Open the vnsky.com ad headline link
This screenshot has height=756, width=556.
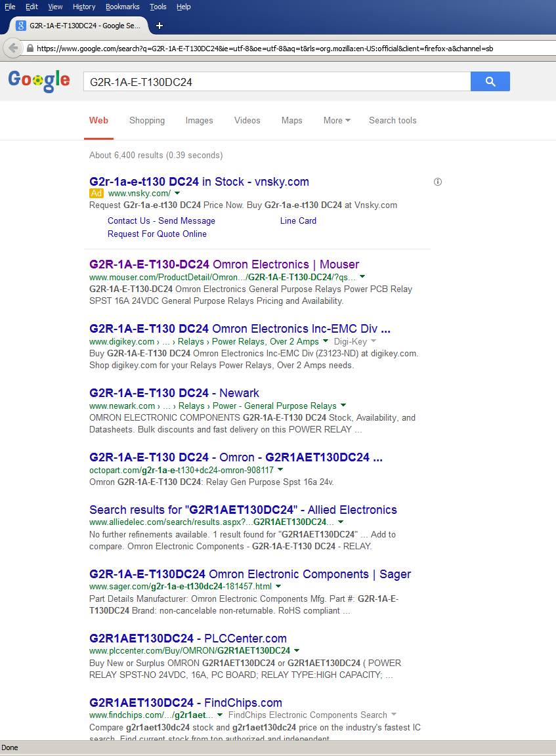pyautogui.click(x=199, y=182)
